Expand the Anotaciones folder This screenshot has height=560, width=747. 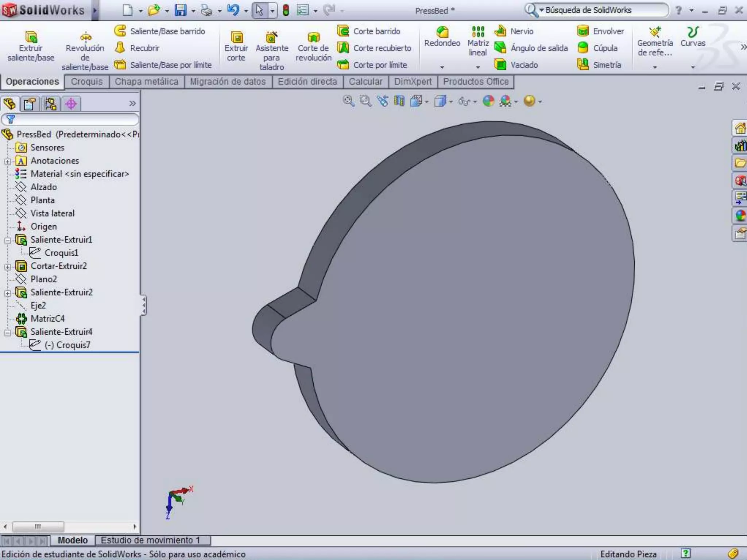(x=8, y=161)
